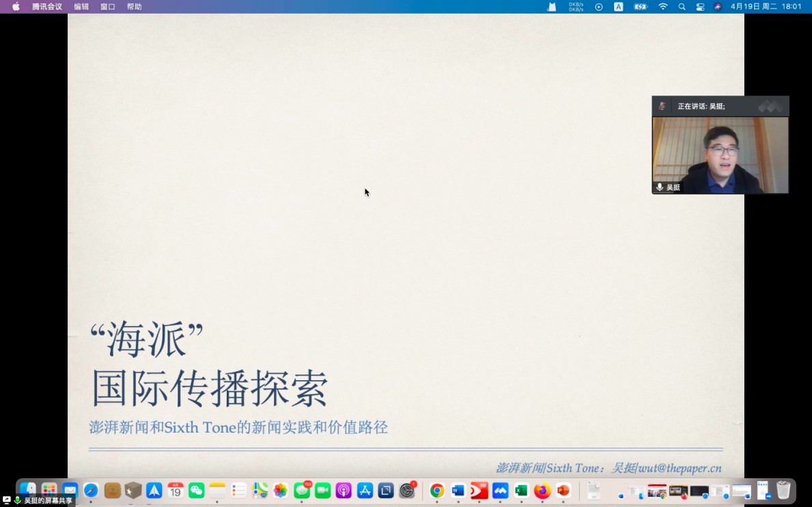Screen dimensions: 812x507
Task: Open Tencent Meeting from the Dock
Action: tap(501, 491)
